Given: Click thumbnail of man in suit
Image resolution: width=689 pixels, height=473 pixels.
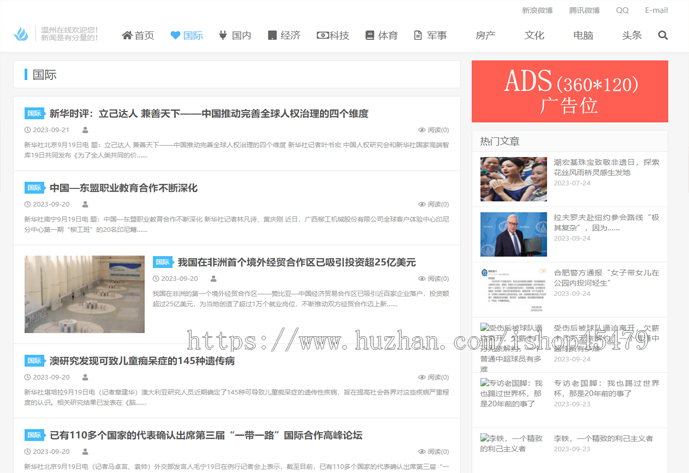Looking at the screenshot, I should tap(513, 234).
